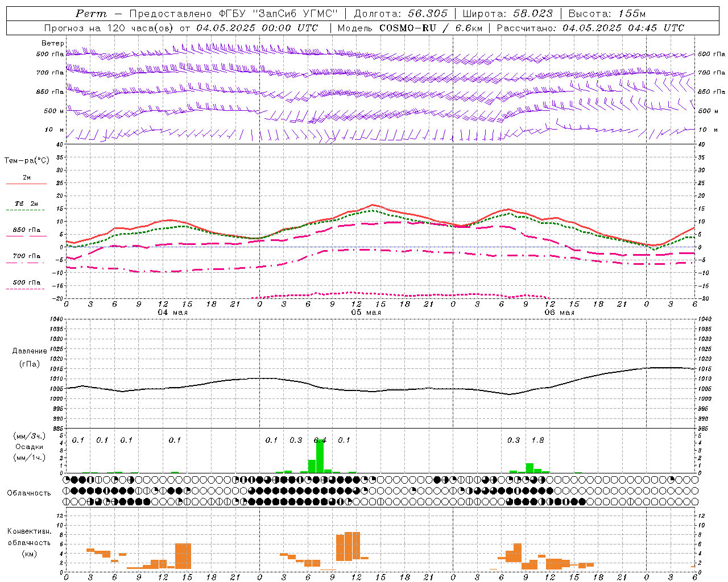This screenshot has height=582, width=728.
Task: Click the 'Высота: 155м' elevation text
Action: pos(607,14)
